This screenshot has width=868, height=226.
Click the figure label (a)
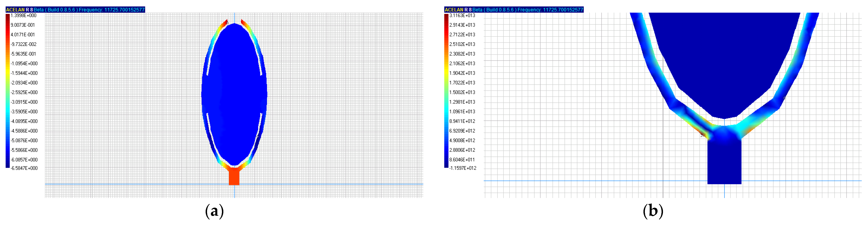(214, 211)
